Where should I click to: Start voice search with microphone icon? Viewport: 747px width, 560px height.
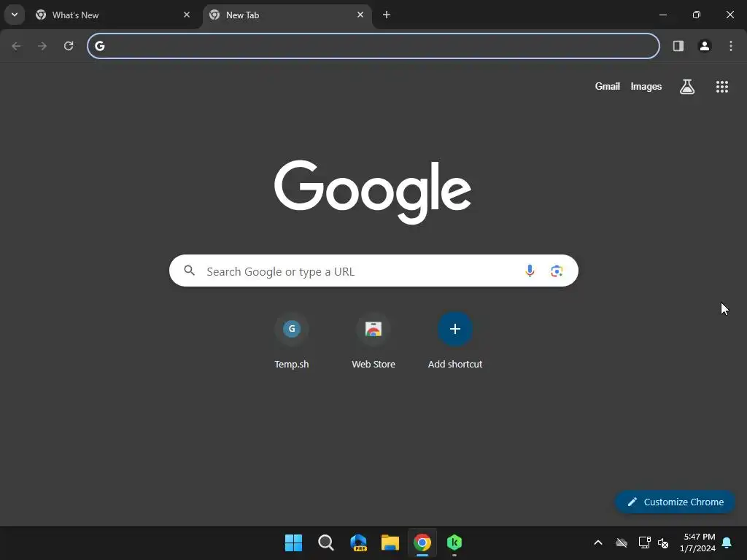(x=530, y=271)
